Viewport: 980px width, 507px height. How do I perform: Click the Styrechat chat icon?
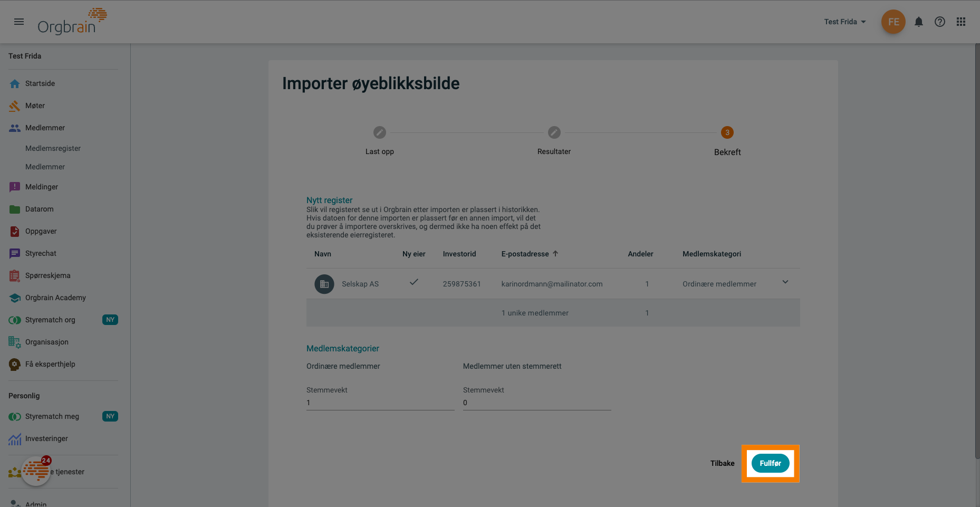coord(15,253)
